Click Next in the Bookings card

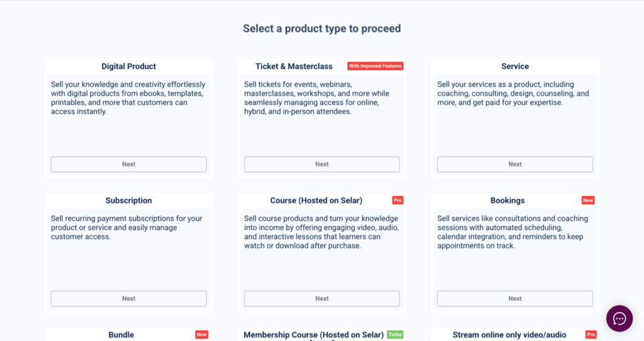tap(514, 298)
